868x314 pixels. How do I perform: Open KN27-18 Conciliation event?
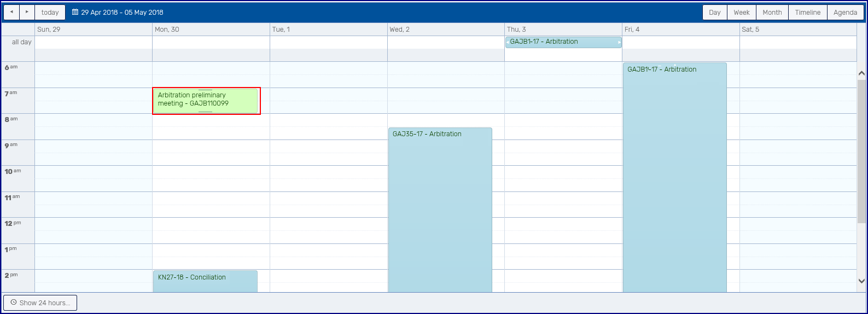pyautogui.click(x=205, y=281)
